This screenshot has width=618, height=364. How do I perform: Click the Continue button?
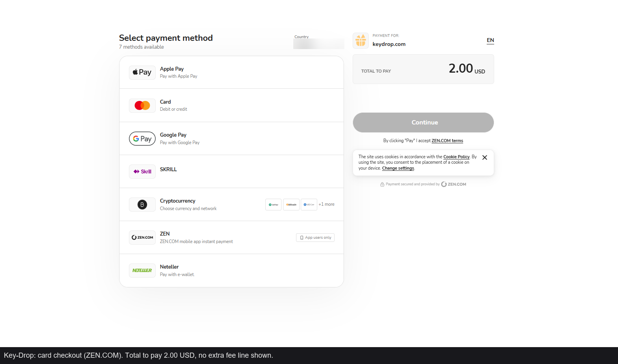pos(423,123)
